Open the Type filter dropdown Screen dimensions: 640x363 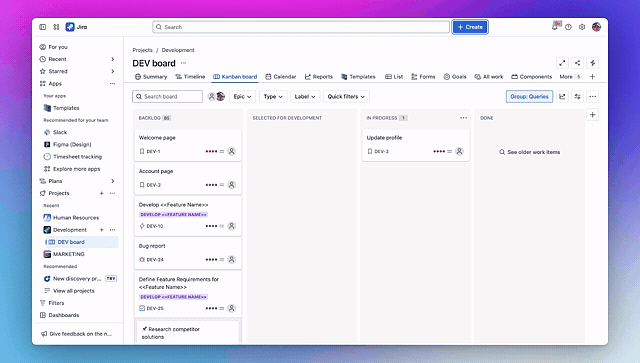coord(273,97)
